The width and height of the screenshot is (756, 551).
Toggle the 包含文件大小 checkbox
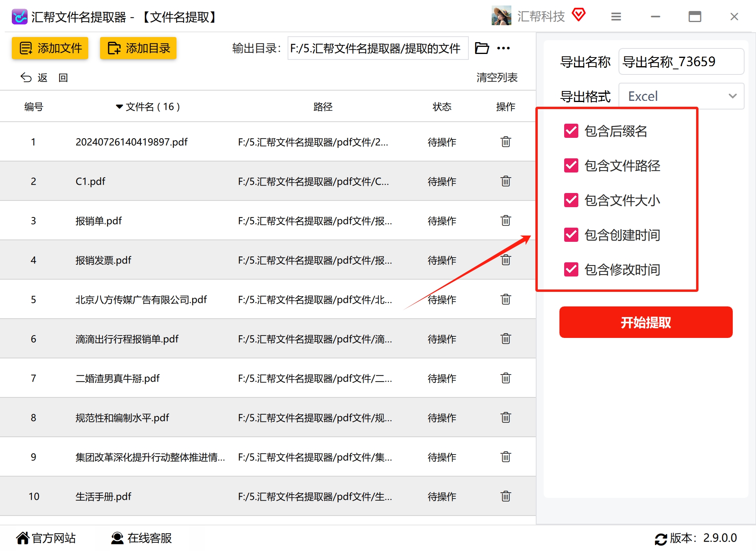point(571,200)
